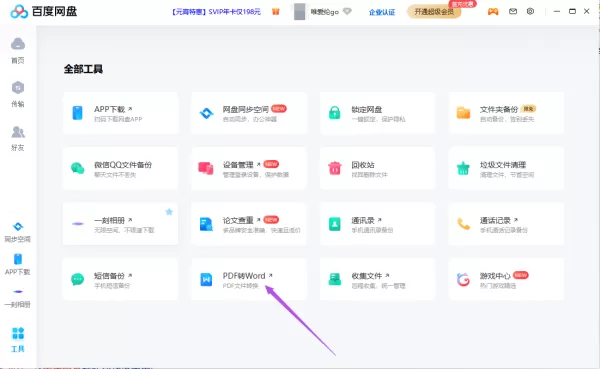
Task: Click the APP下载 phone icon card
Action: point(77,113)
